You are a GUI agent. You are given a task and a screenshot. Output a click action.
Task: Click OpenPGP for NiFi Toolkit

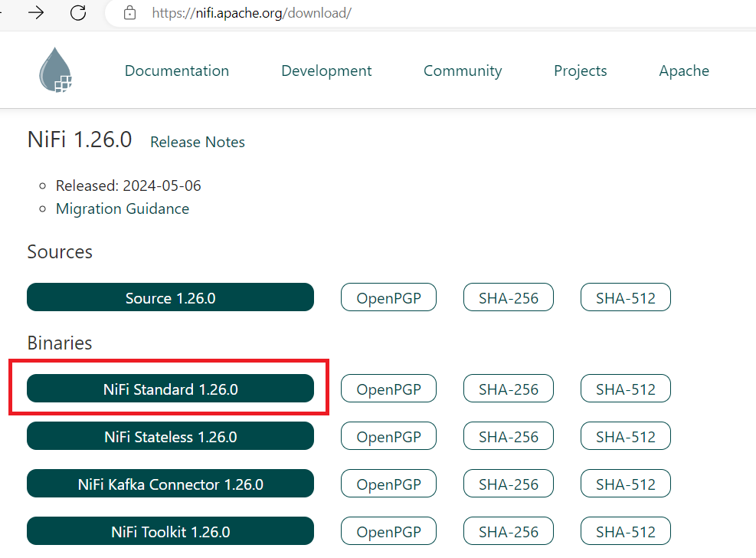(x=388, y=531)
